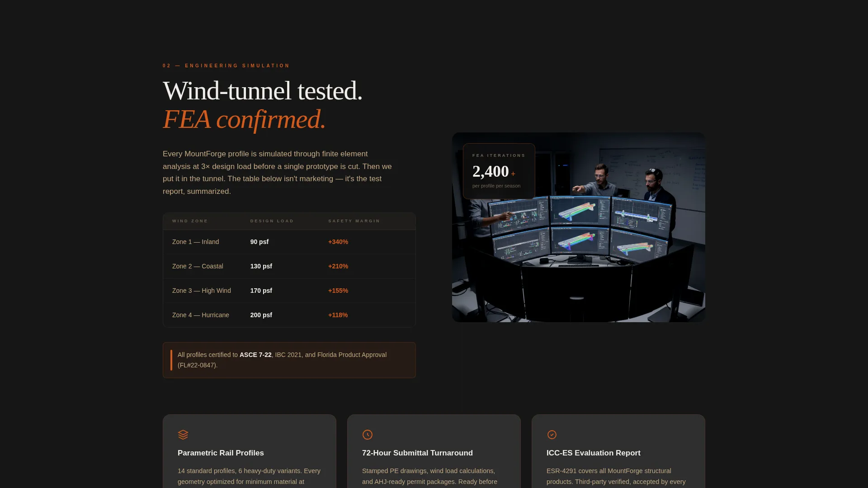Click the bold 'ASCE 7-22' text in certification note
Screen dimensions: 868x488
pyautogui.click(x=255, y=355)
